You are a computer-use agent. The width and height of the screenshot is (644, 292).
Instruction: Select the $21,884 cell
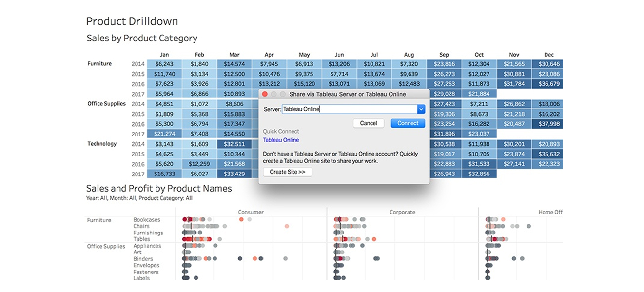pos(479,94)
